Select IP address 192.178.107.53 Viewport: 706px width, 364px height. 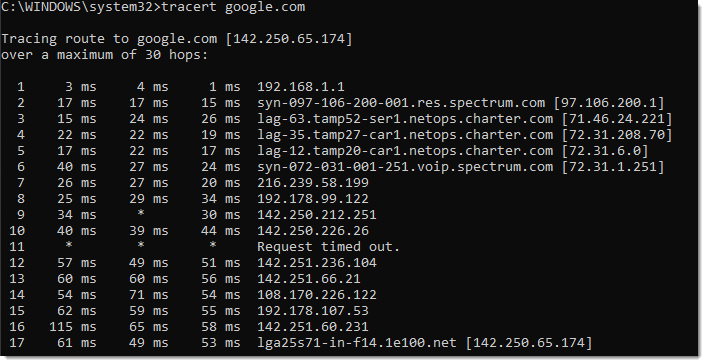(x=313, y=311)
